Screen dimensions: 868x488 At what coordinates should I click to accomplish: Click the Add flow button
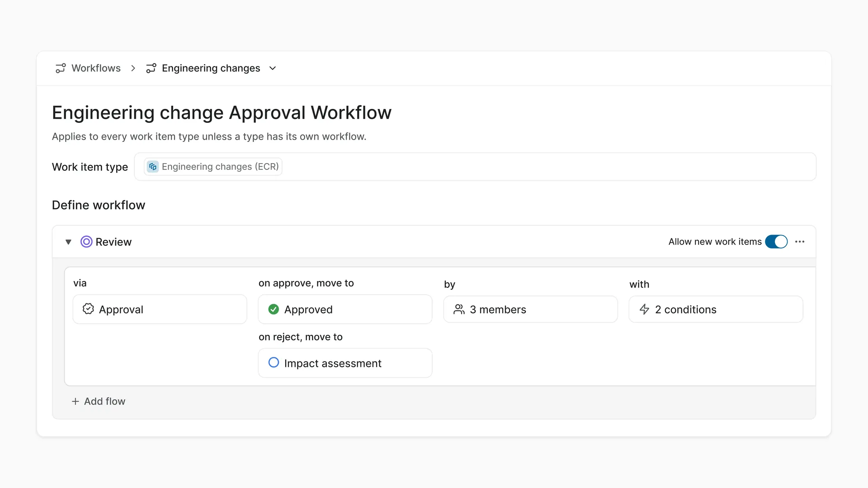point(98,401)
